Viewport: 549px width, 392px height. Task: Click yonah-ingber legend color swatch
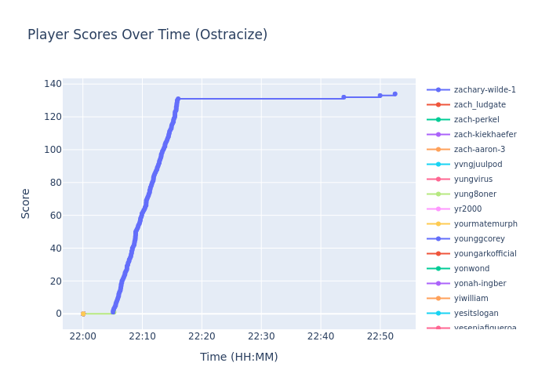point(438,284)
